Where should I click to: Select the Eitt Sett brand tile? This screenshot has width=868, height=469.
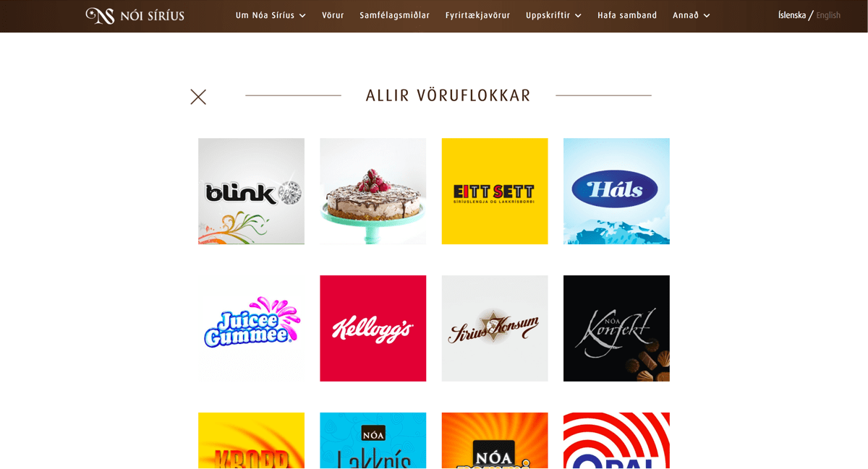[x=495, y=192]
